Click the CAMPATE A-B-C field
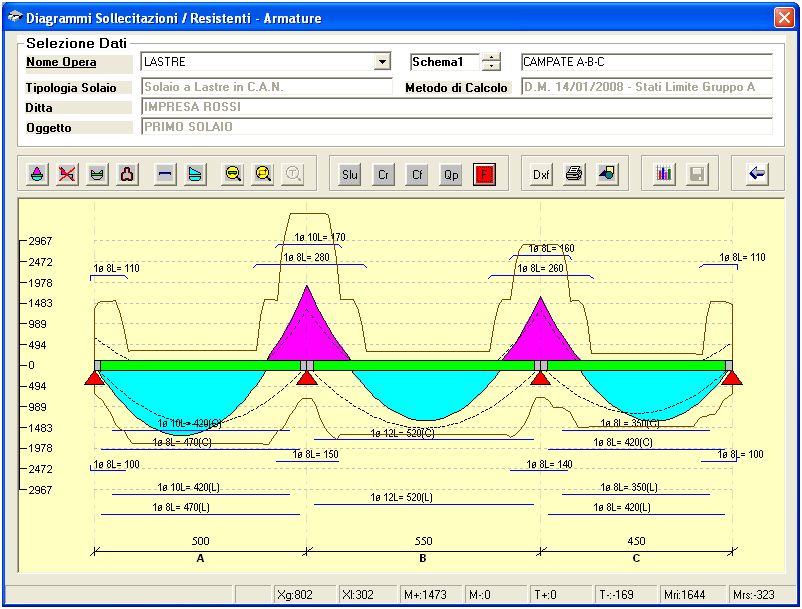The image size is (802, 609). point(647,62)
